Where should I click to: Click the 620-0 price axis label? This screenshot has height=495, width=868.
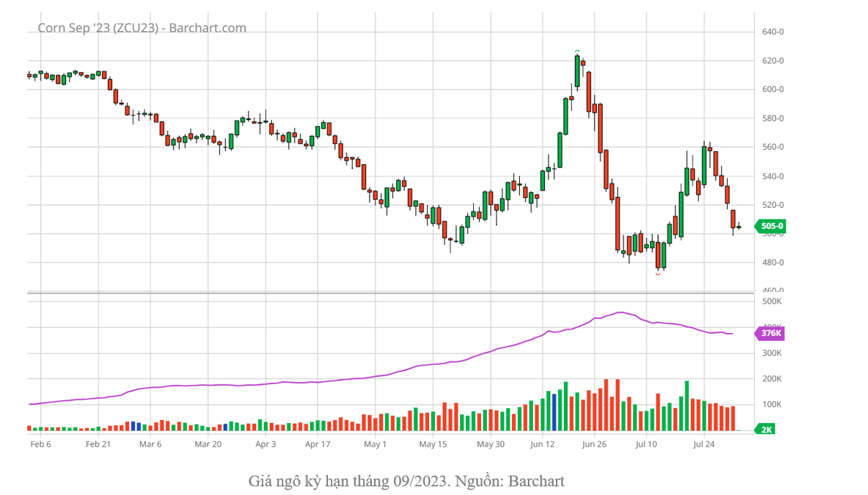pos(773,60)
